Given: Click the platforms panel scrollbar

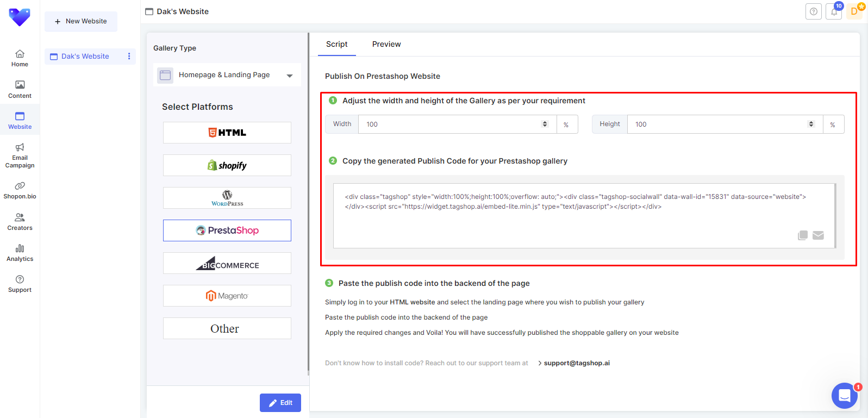Looking at the screenshot, I should click(x=308, y=204).
